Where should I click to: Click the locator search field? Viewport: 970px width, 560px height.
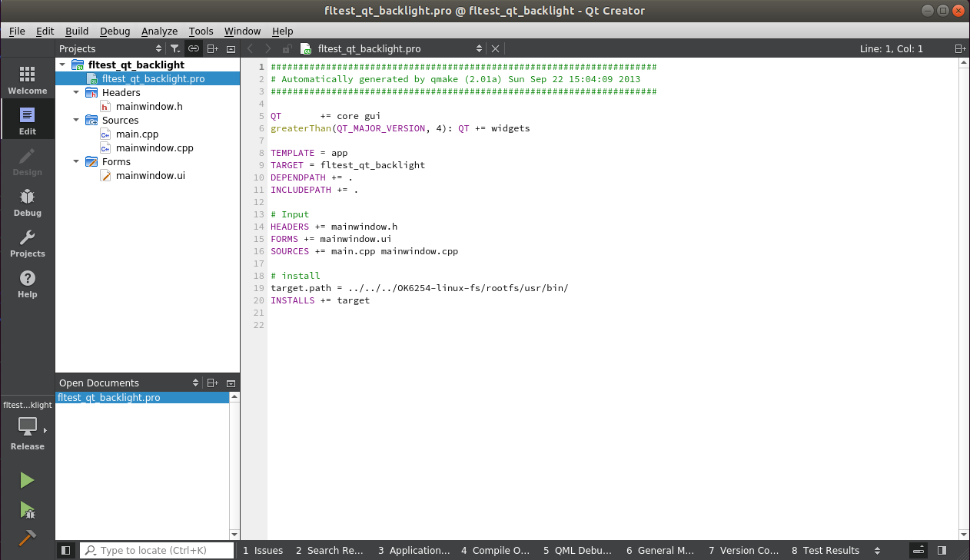coord(157,550)
